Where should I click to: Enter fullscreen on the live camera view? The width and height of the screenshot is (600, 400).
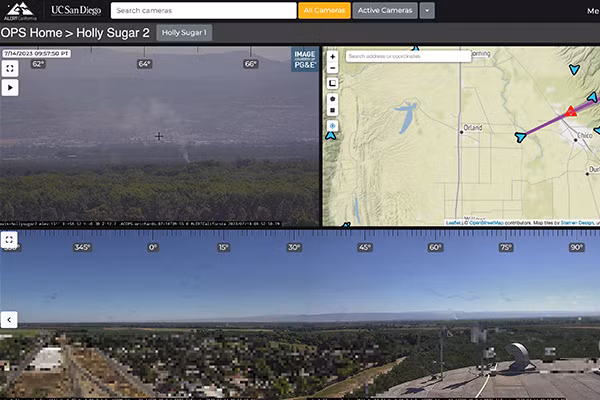[x=9, y=68]
